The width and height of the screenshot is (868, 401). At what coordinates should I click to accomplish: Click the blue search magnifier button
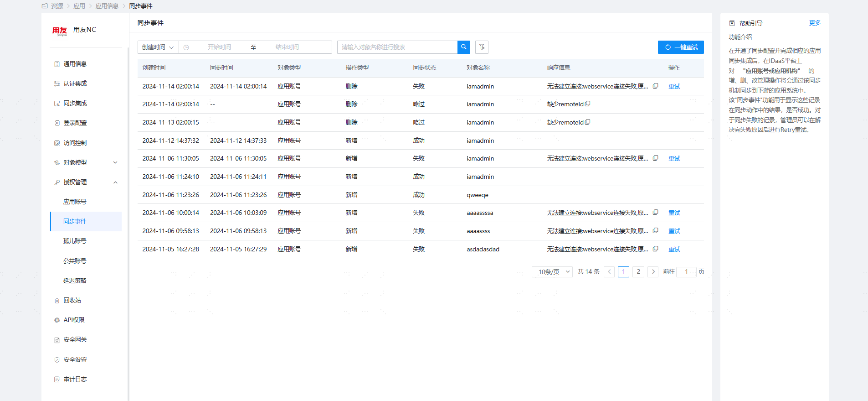463,47
